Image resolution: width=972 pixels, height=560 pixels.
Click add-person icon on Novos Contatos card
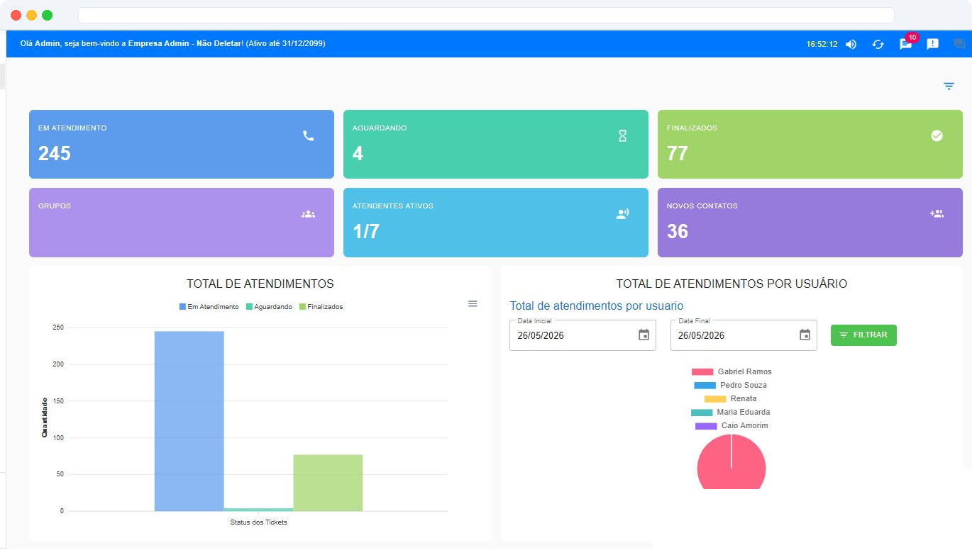tap(937, 213)
